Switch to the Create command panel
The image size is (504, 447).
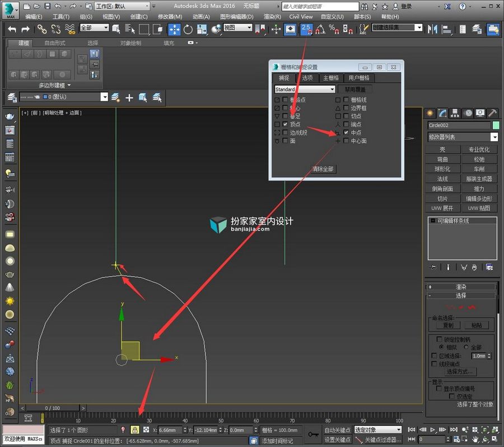(430, 113)
